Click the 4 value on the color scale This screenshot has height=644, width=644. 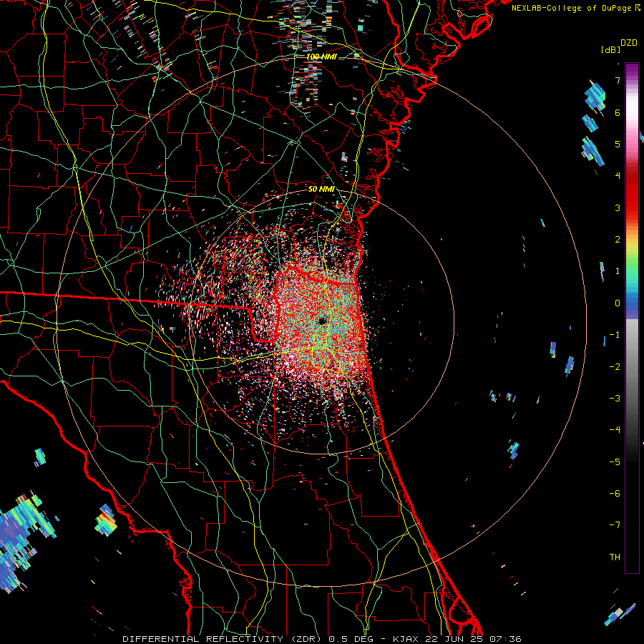(618, 176)
